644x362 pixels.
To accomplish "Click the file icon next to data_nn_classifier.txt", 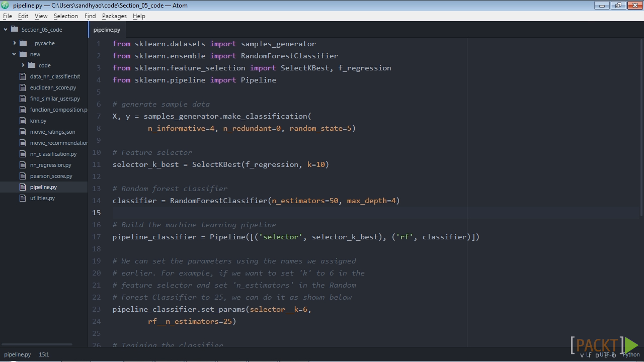I will click(22, 76).
